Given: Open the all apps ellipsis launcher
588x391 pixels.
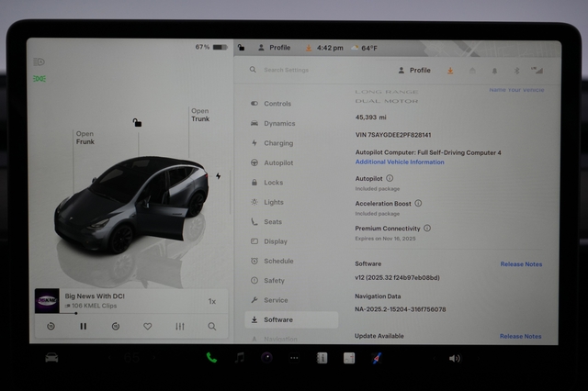Looking at the screenshot, I should [x=294, y=358].
